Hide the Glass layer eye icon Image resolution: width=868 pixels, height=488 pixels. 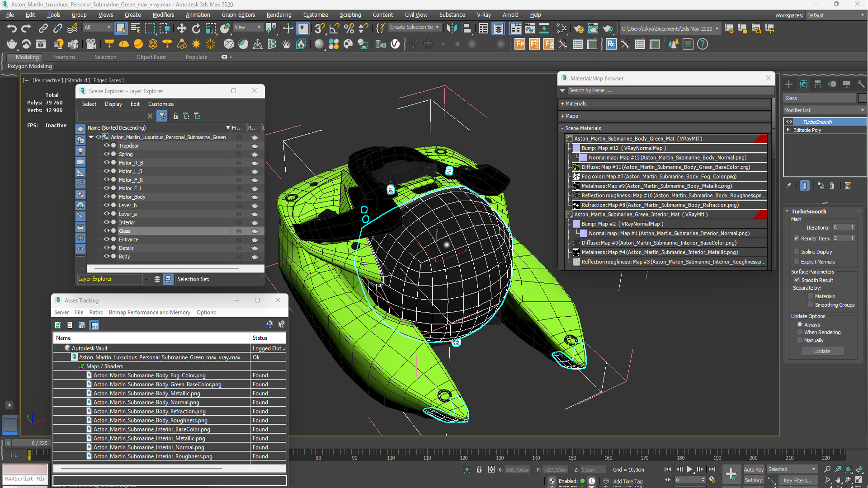(107, 231)
